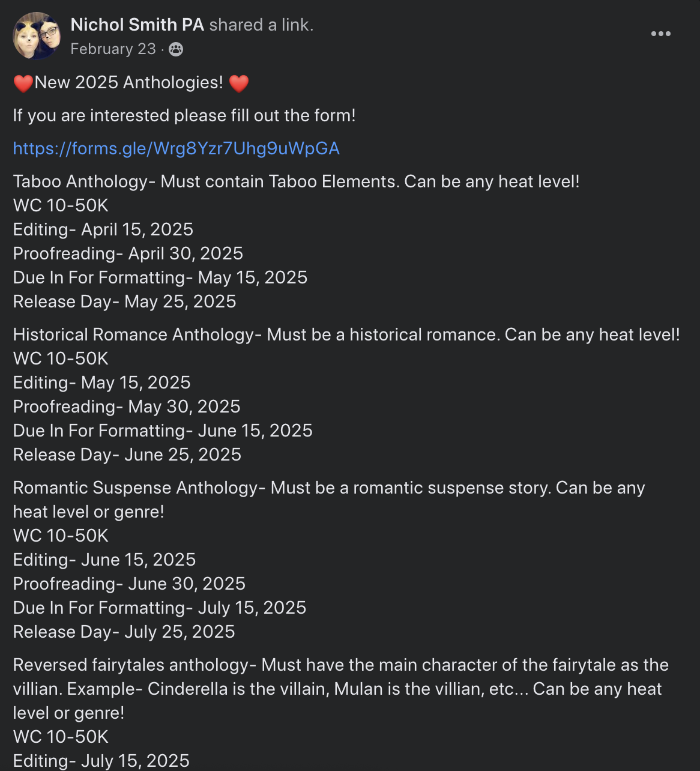Click the "February 23" post timestamp
This screenshot has height=771, width=700.
[x=113, y=49]
